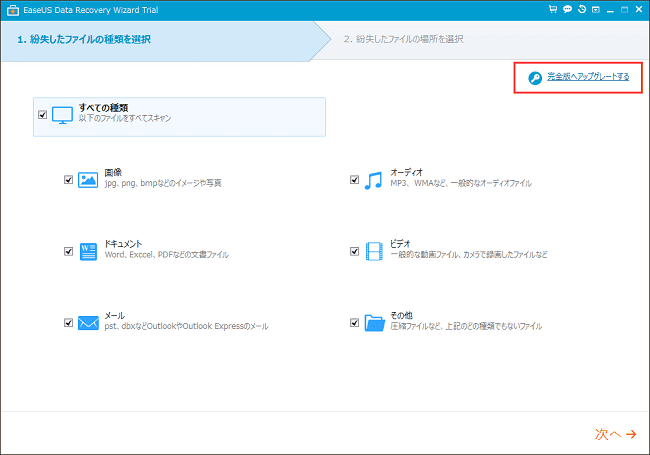Click the monitor icon for すべての種類
The width and height of the screenshot is (650, 455).
63,116
